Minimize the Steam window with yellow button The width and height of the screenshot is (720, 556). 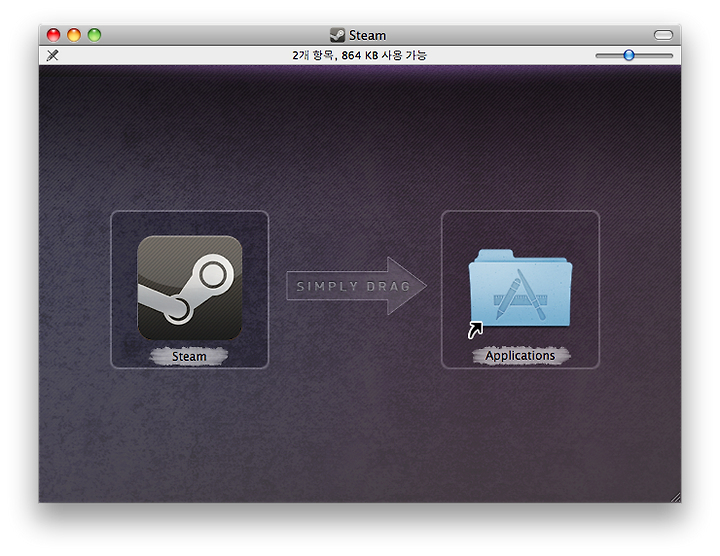(74, 35)
